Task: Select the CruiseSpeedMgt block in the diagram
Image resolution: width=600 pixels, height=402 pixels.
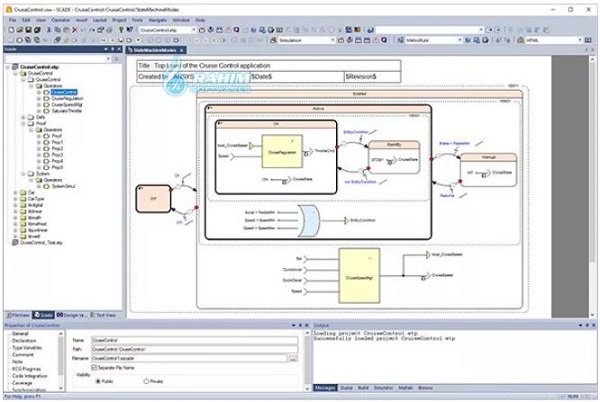Action: click(x=359, y=276)
